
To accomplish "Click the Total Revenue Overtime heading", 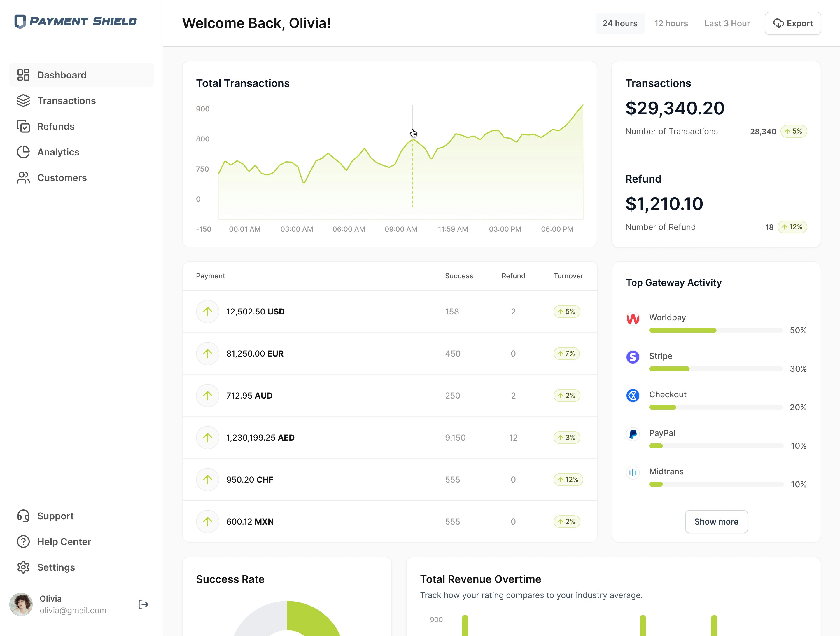I will (x=480, y=579).
